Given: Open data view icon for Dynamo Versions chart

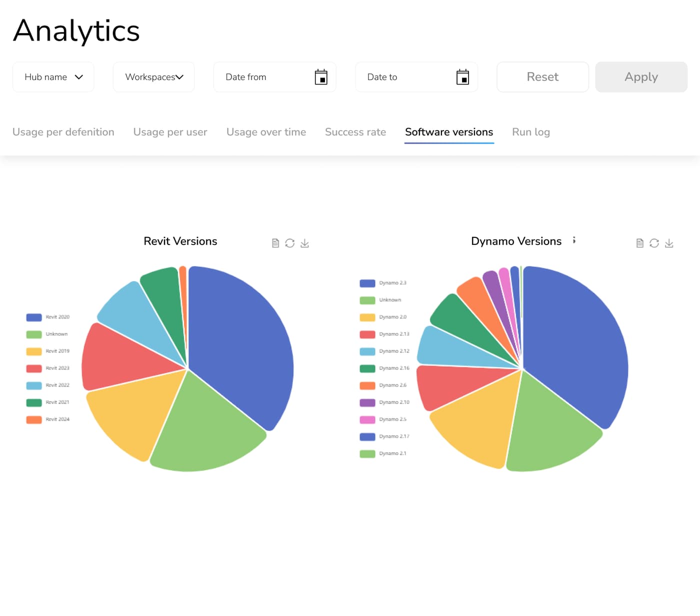Looking at the screenshot, I should 639,243.
